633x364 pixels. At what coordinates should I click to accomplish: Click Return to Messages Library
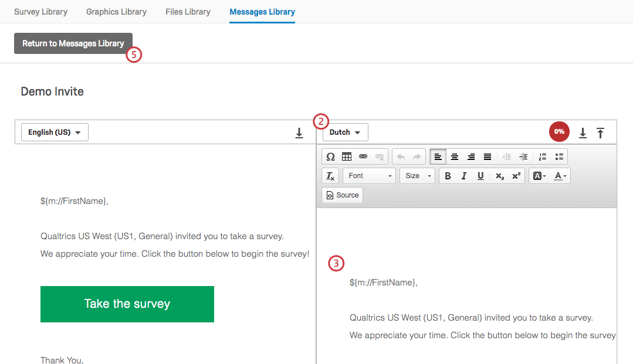pos(73,43)
